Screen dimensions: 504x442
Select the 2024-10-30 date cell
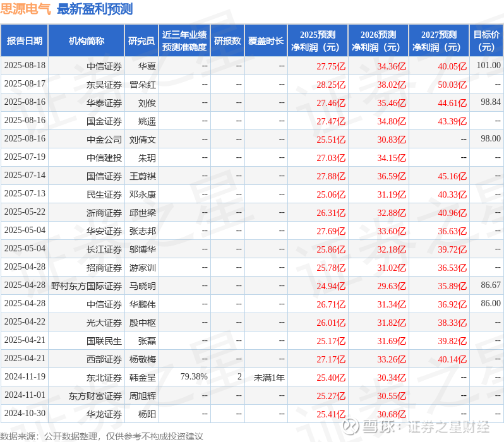coord(25,414)
